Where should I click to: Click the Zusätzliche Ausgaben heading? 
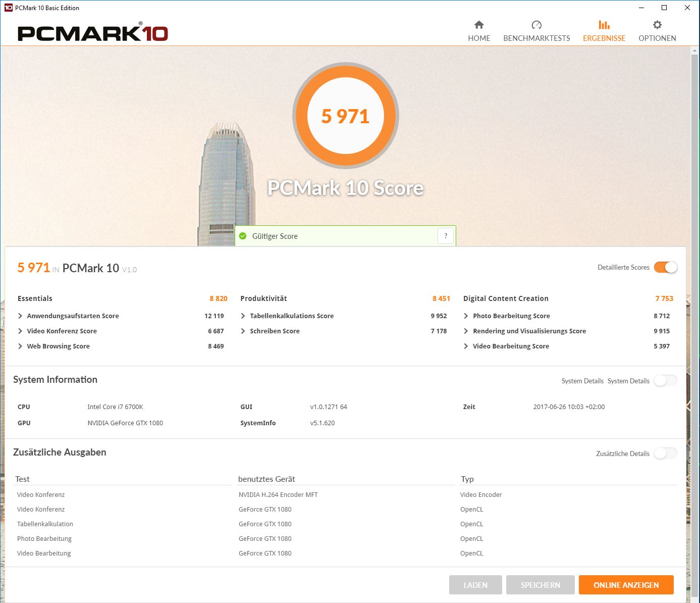(x=60, y=452)
